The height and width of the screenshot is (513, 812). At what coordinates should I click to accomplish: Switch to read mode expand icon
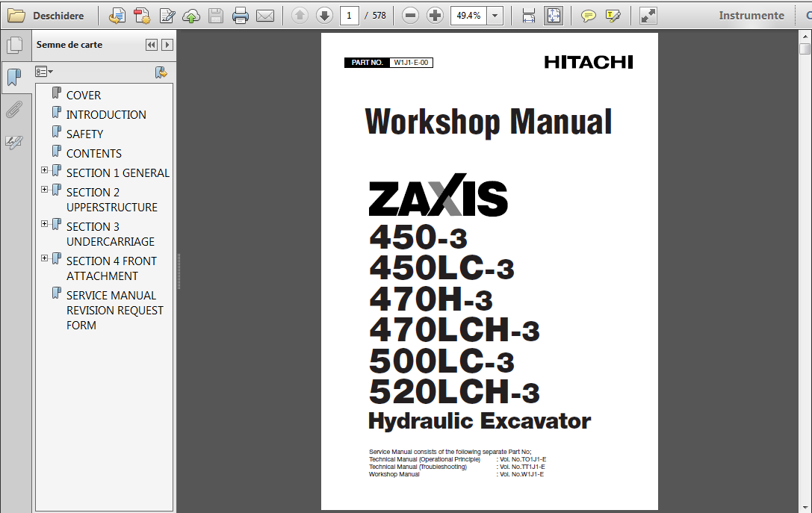click(648, 16)
